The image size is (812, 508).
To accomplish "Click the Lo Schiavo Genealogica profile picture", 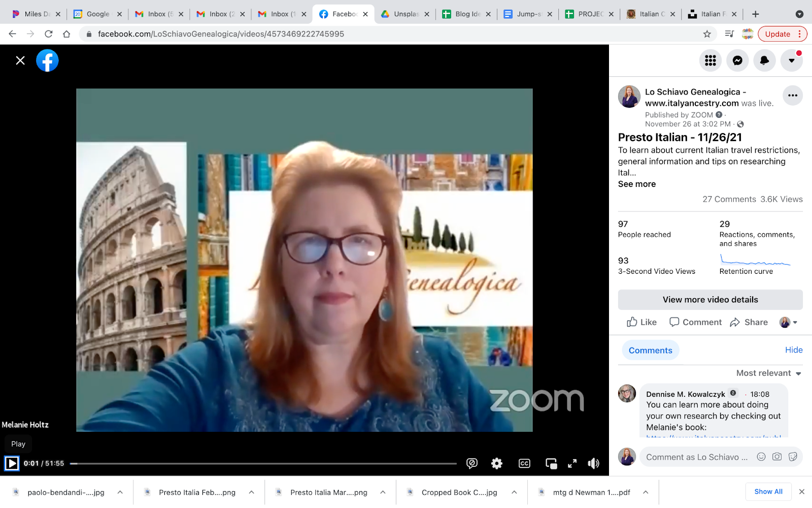I will click(x=629, y=97).
